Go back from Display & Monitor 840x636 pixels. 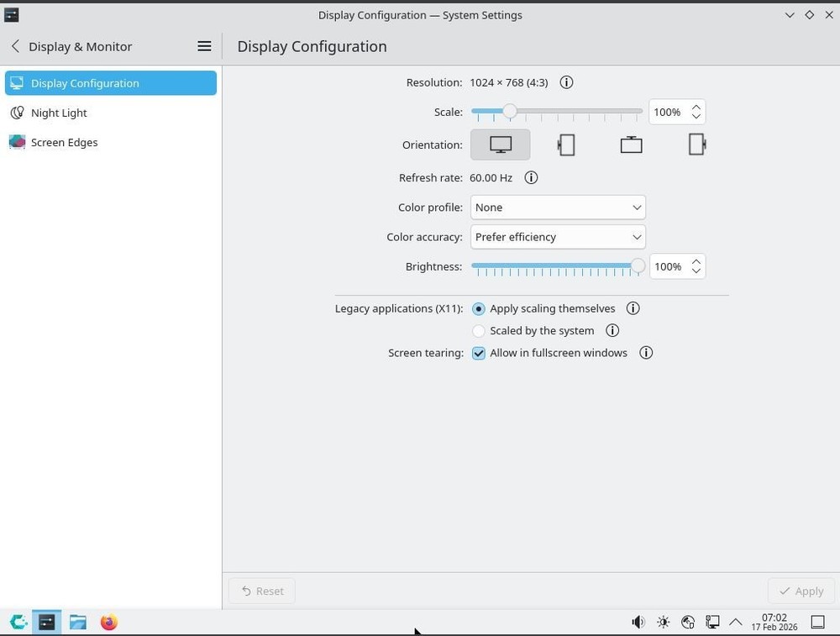pyautogui.click(x=15, y=46)
